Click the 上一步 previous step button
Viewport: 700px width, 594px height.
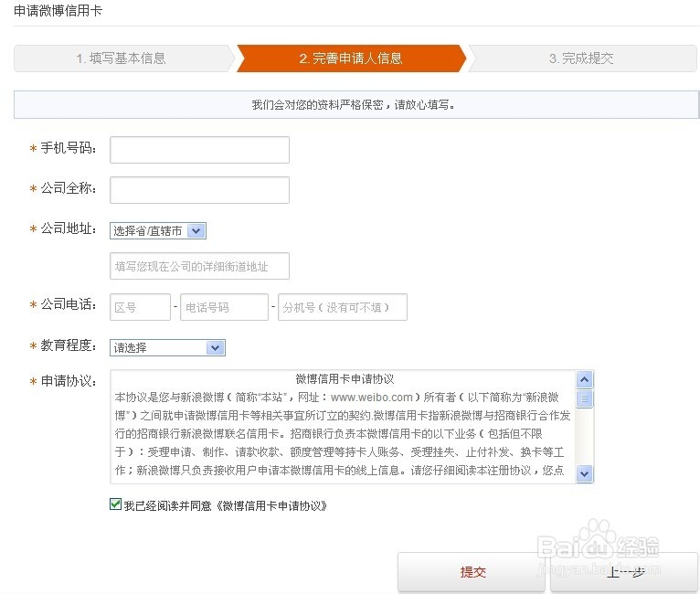[624, 572]
